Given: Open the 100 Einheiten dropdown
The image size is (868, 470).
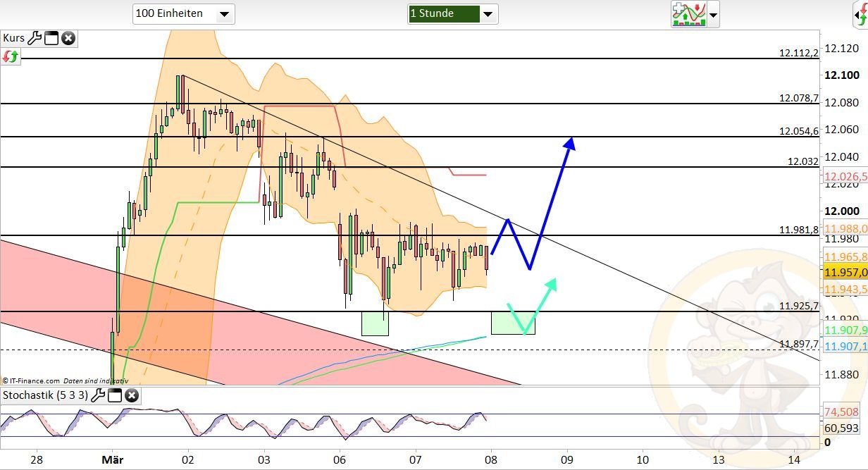Looking at the screenshot, I should coord(184,13).
